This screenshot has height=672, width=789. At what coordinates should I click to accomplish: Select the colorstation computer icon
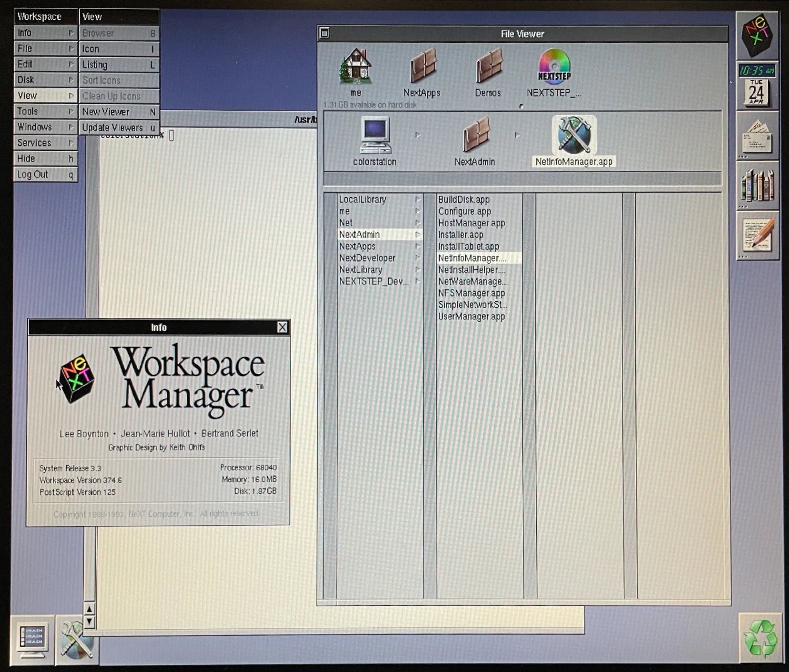(375, 136)
